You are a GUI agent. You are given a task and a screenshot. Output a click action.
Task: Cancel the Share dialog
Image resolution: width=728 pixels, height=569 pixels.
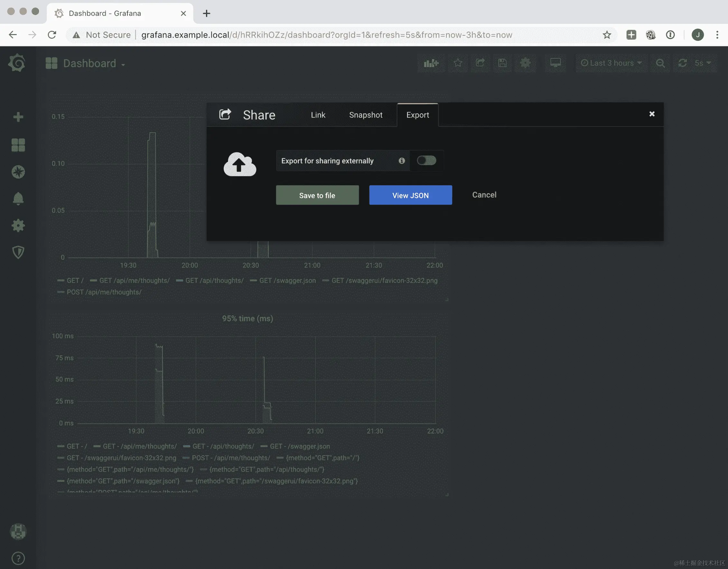(x=484, y=195)
